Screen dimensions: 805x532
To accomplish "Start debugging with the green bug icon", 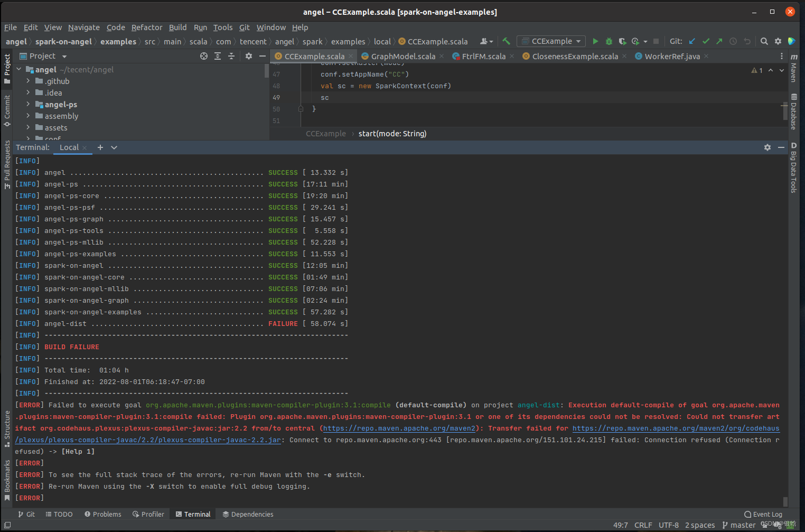I will click(x=609, y=41).
